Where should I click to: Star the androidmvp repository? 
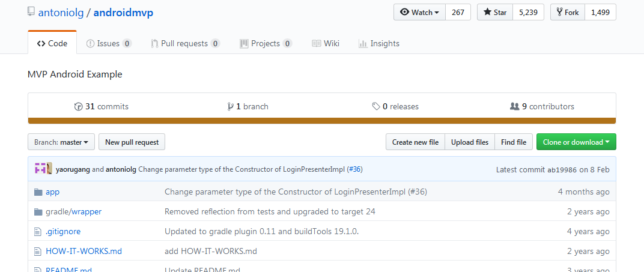coord(495,12)
